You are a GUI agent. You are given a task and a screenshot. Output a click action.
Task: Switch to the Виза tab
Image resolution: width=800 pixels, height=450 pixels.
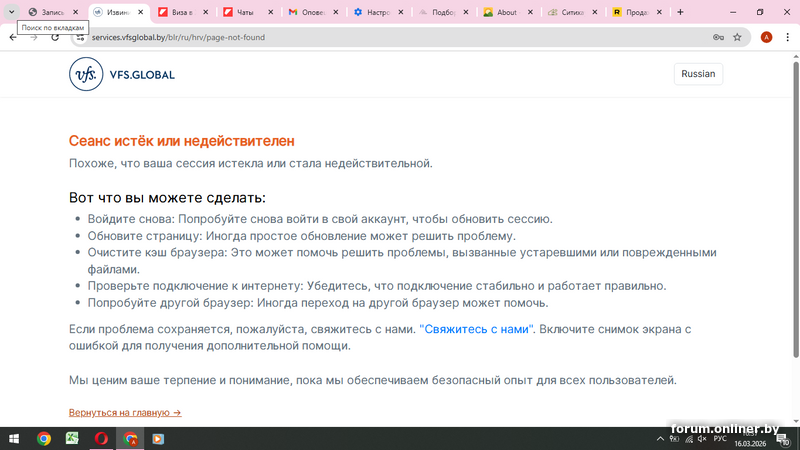183,12
